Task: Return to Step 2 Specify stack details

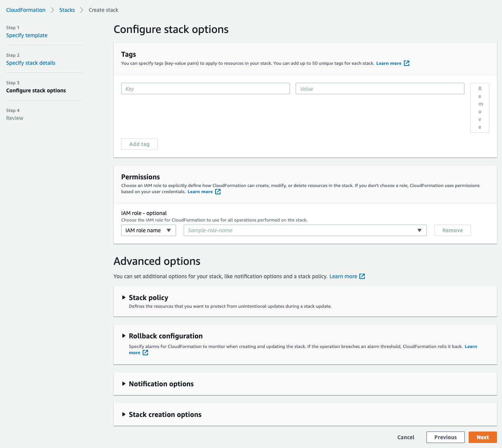Action: 31,63
